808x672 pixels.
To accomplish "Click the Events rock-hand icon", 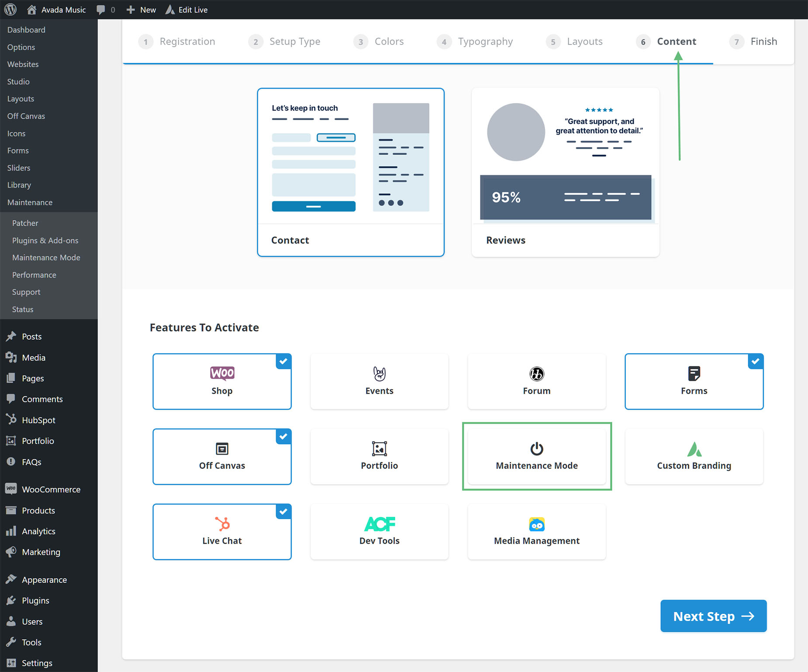I will tap(379, 374).
